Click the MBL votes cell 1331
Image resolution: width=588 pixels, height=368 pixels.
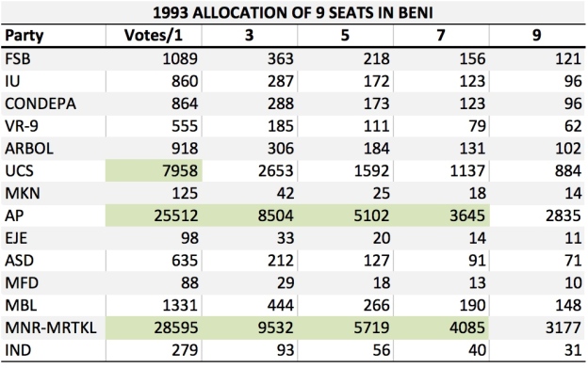point(154,306)
